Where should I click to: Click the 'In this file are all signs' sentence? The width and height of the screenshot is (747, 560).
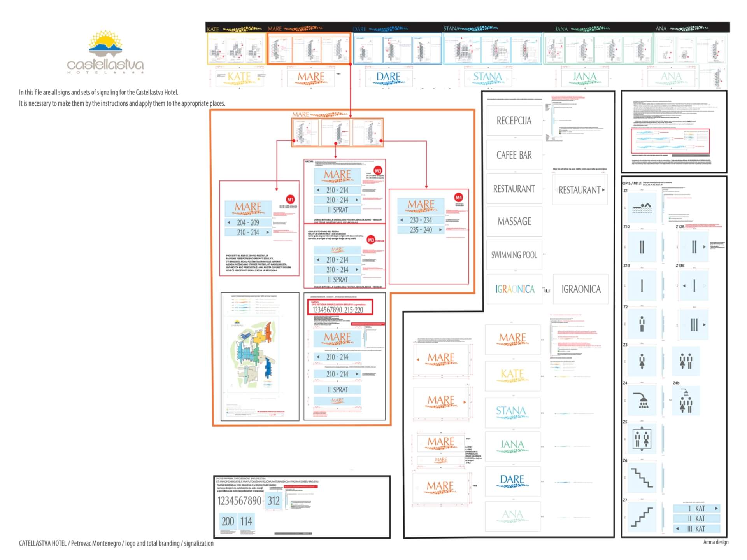pos(98,93)
